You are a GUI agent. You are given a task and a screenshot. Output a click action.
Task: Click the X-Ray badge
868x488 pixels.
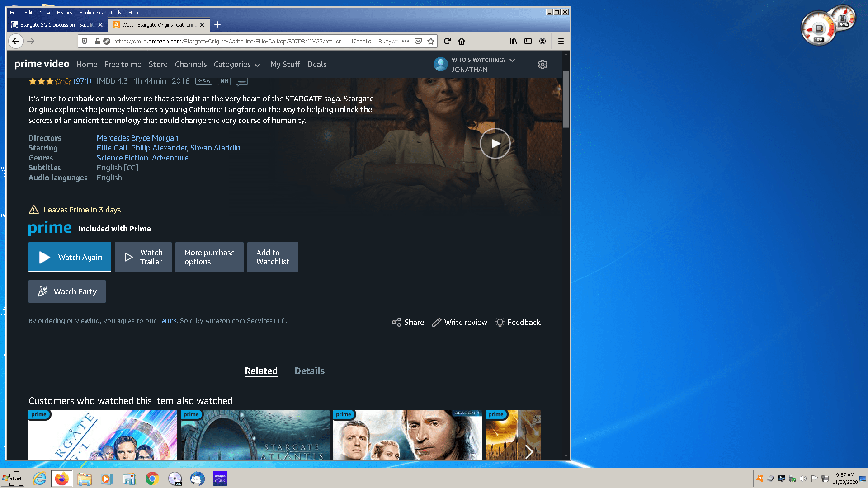coord(204,81)
